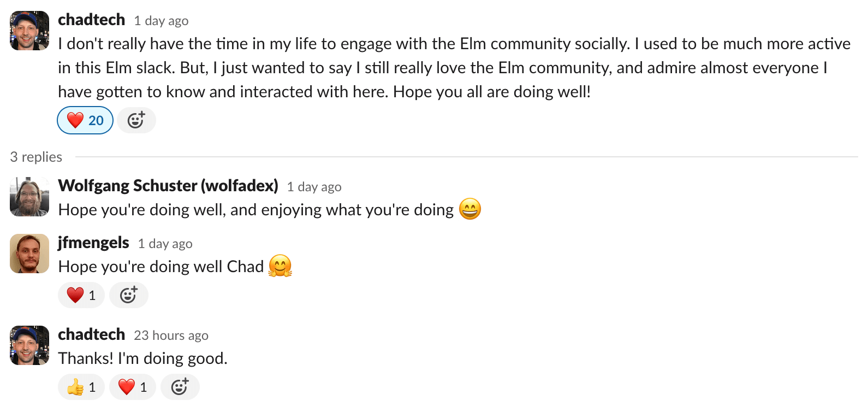Open Wolfgang Schuster's profile picture
The image size is (868, 412).
(29, 197)
